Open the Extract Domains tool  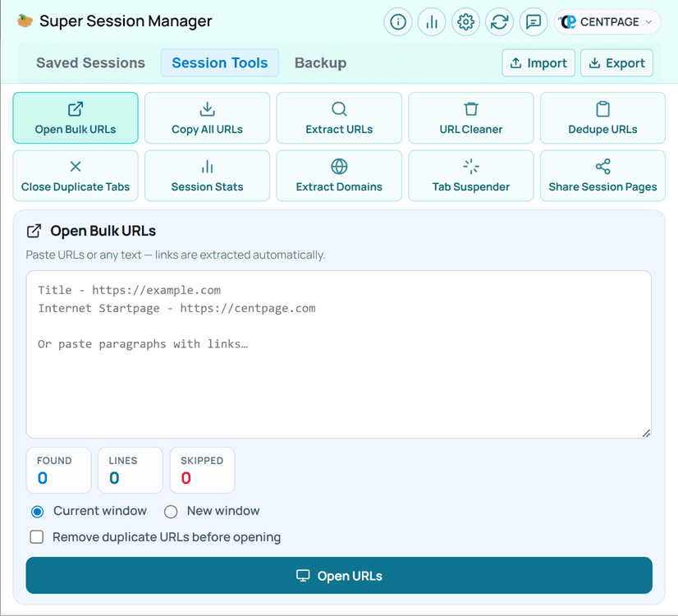[339, 176]
